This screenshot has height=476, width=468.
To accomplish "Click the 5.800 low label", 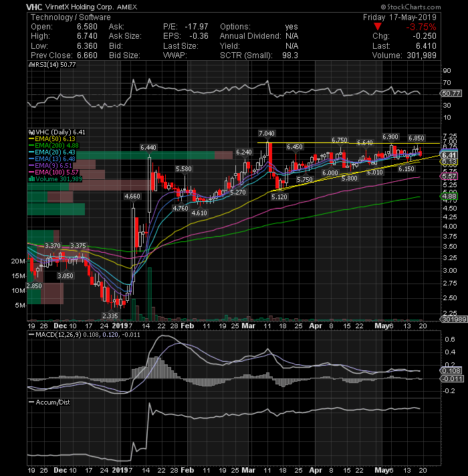I will tap(350, 178).
